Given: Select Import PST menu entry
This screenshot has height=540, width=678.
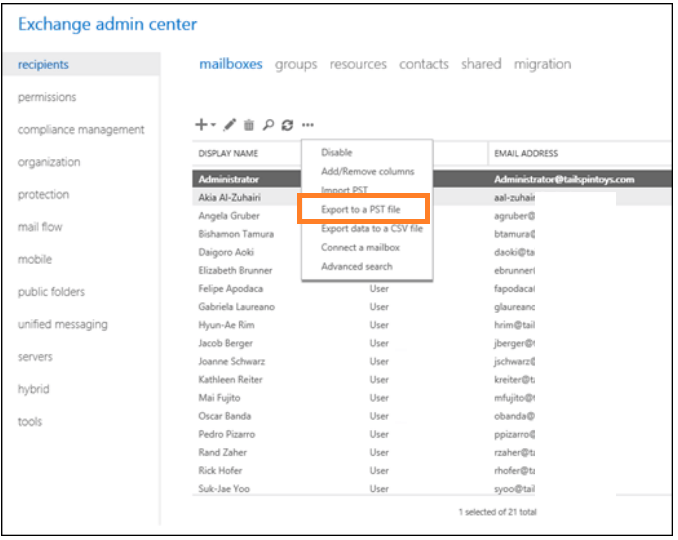Looking at the screenshot, I should pos(344,190).
